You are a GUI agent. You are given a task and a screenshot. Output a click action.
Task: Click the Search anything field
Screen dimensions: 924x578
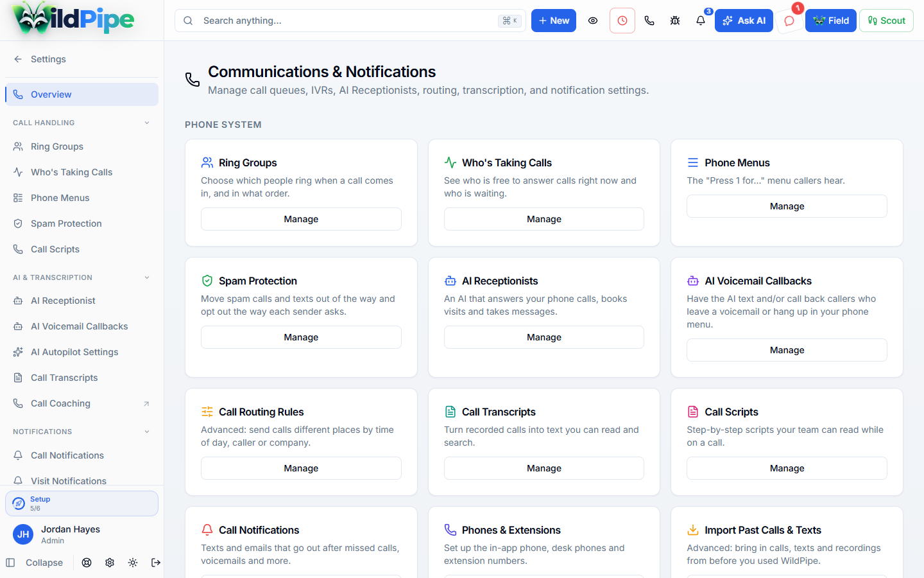(x=350, y=21)
